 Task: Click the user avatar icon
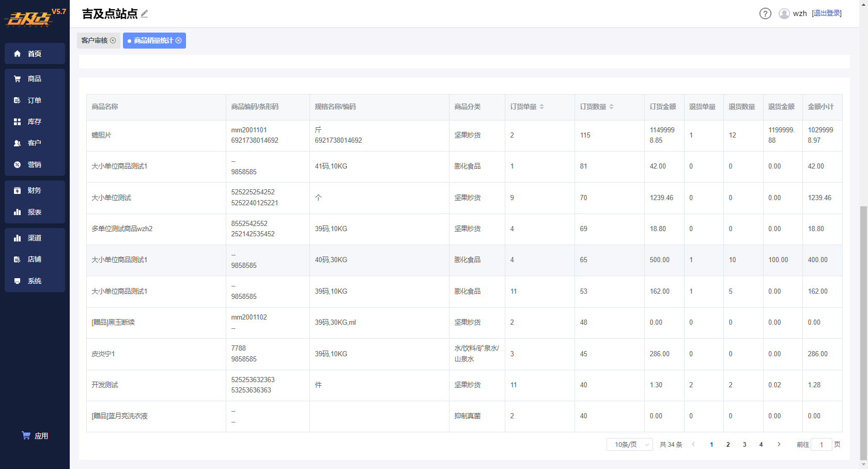(x=784, y=13)
